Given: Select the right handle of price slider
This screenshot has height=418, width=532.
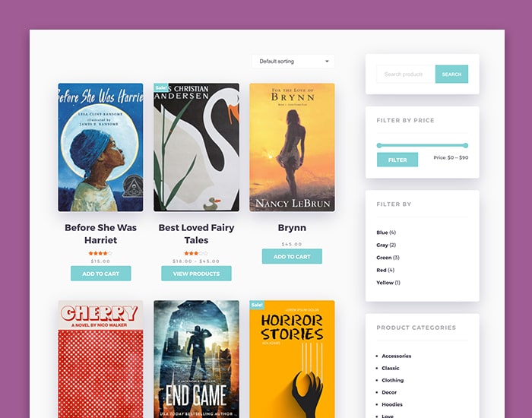Looking at the screenshot, I should (466, 146).
